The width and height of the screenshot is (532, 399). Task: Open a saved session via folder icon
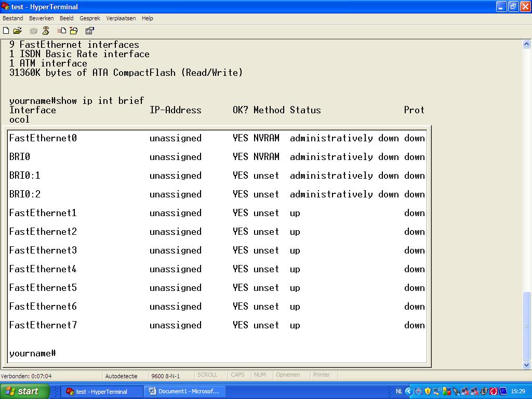18,31
